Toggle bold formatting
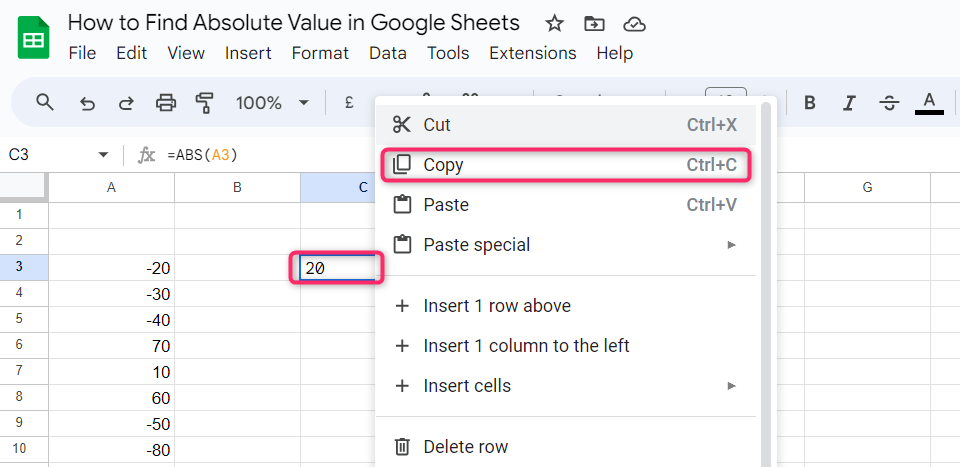The width and height of the screenshot is (960, 467). point(810,102)
